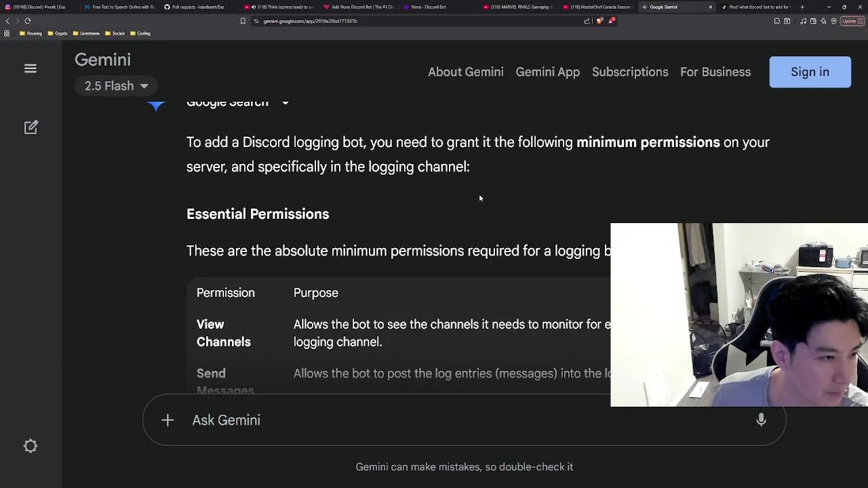The height and width of the screenshot is (488, 868).
Task: Open the extensions puzzle icon
Action: click(x=776, y=21)
